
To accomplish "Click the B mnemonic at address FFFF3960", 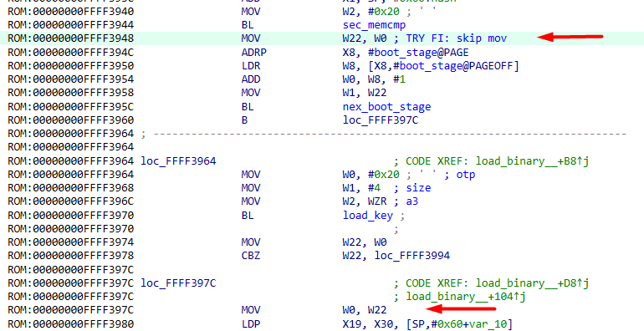I will pyautogui.click(x=244, y=120).
